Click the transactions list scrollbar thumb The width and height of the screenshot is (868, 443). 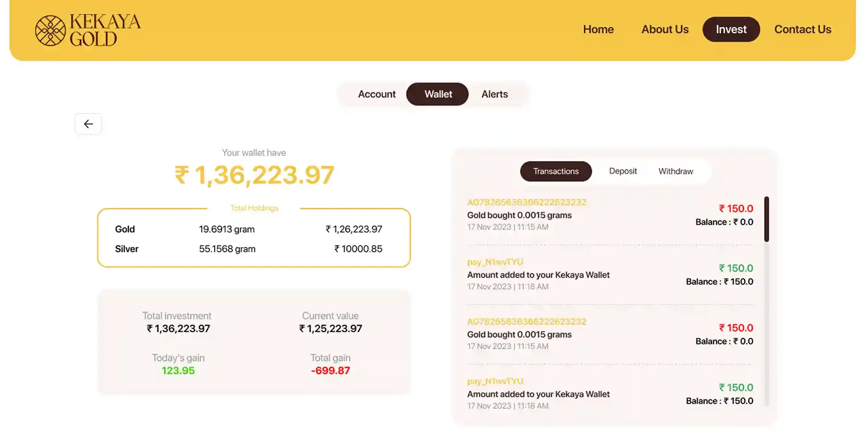click(766, 219)
